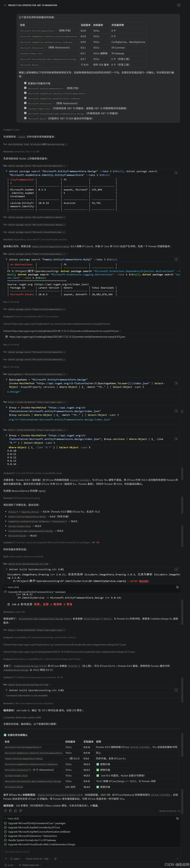This screenshot has width=190, height=868.
Task: Open the 'Run in Terminal' entry after the Pomelo source output
Action: 11,302
